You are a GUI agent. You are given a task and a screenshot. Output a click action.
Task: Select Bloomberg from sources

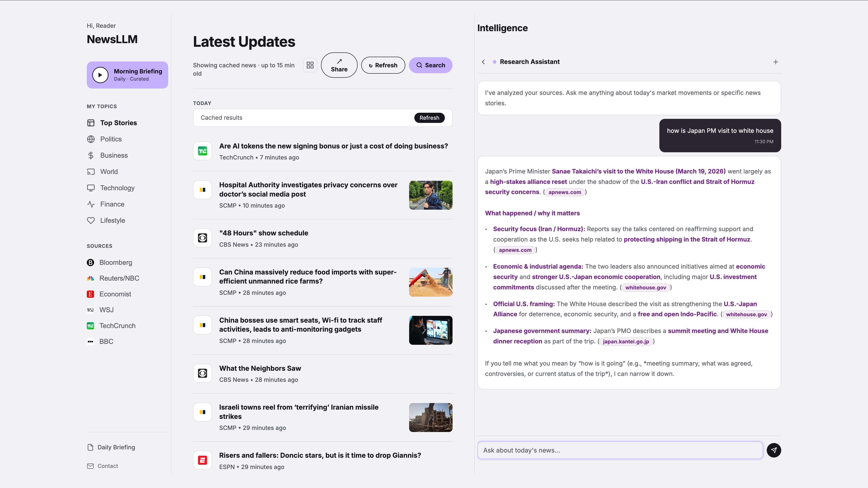click(x=115, y=262)
